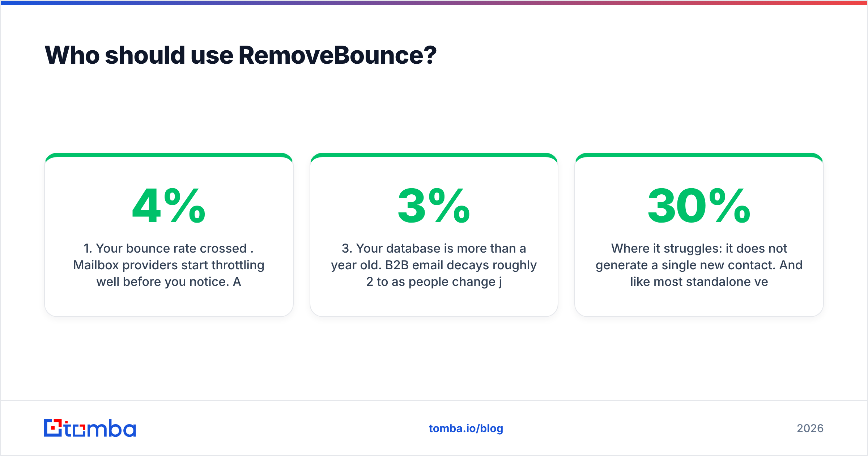Click the 3% statistic figure
This screenshot has width=868, height=456.
point(434,206)
